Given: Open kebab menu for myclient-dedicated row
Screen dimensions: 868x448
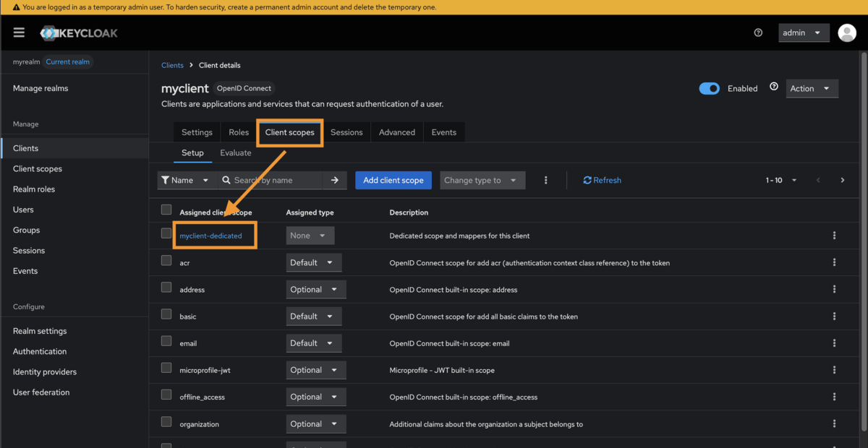Looking at the screenshot, I should [835, 236].
